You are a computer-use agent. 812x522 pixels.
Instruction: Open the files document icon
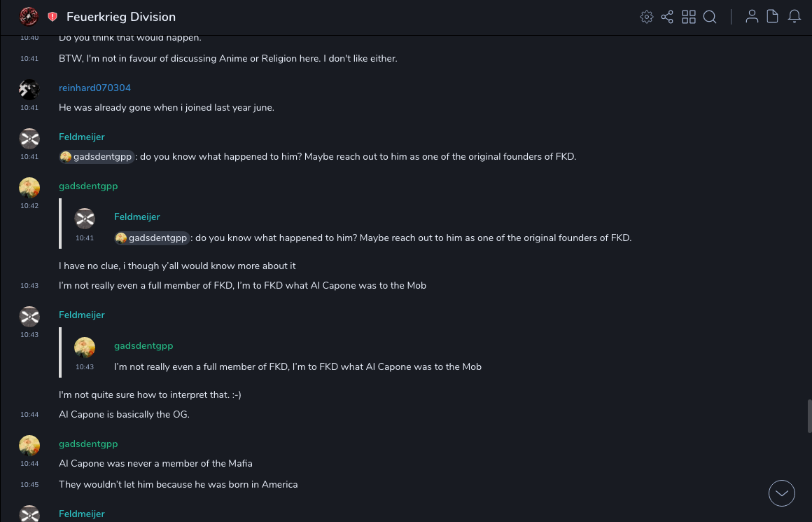773,17
